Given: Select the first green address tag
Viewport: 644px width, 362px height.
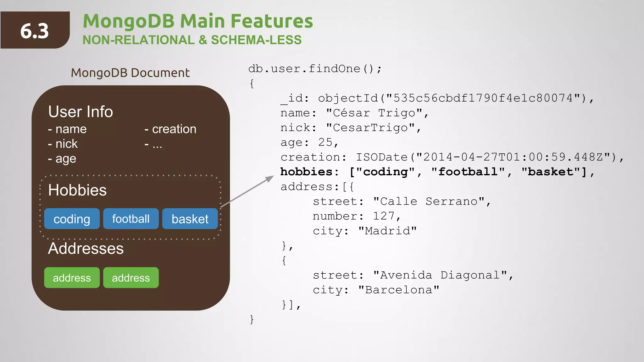Looking at the screenshot, I should point(72,278).
